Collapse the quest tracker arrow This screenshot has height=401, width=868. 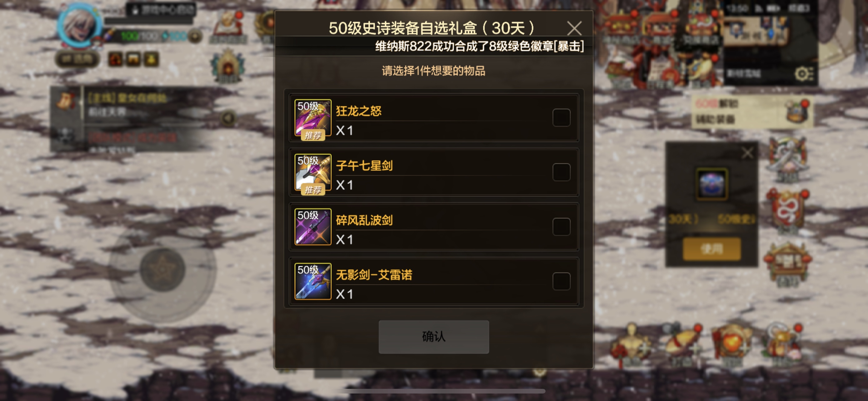point(228,118)
